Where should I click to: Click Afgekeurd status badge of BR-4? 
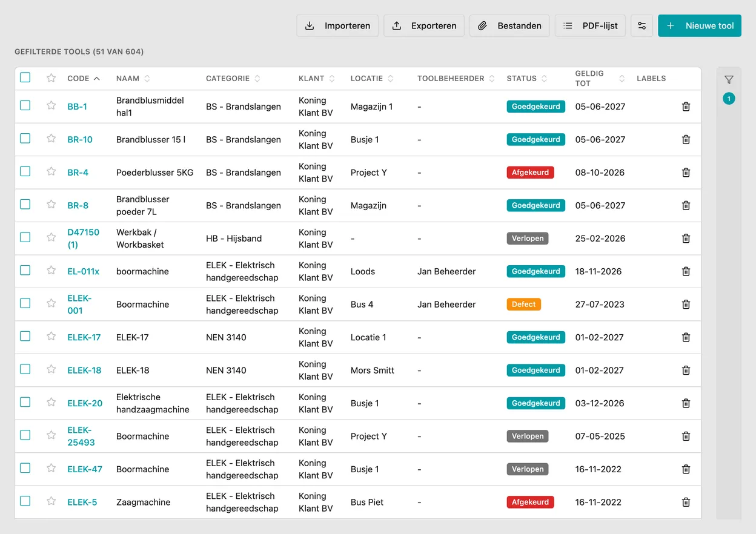tap(530, 173)
